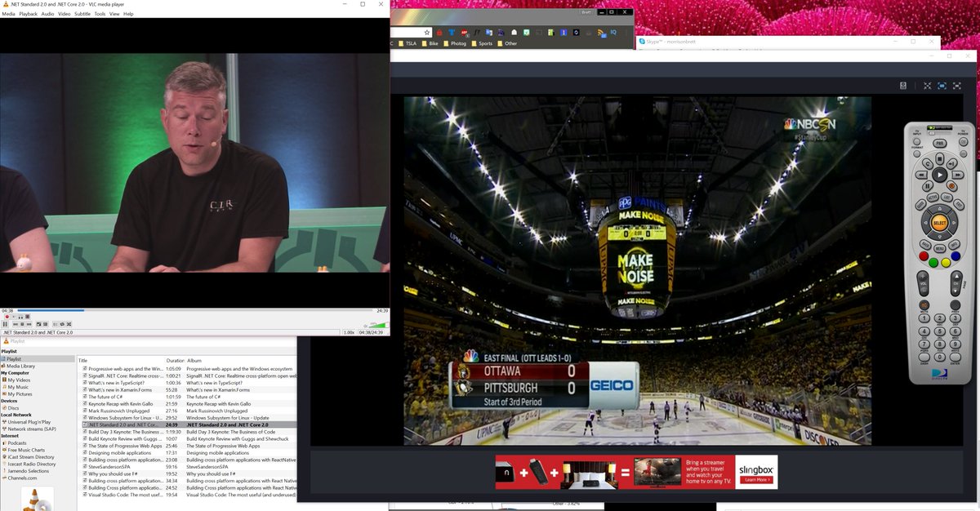Toggle MUTE on the DirecTV remote
This screenshot has width=980, height=511.
(x=924, y=304)
